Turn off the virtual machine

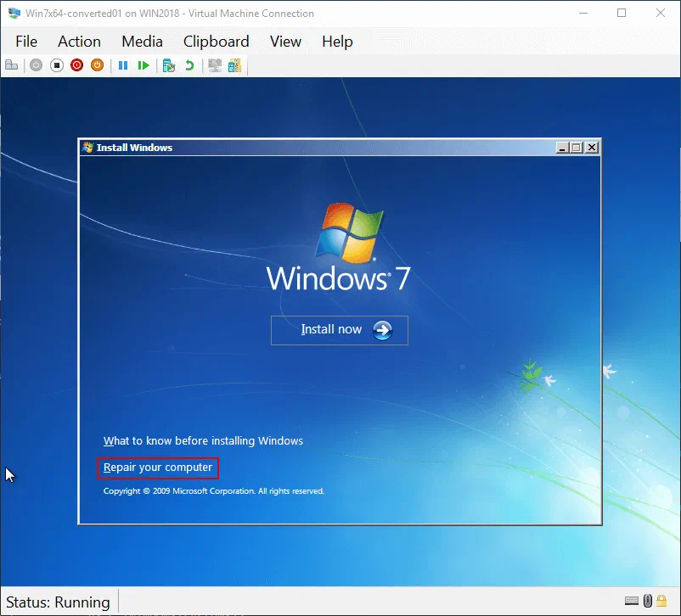[57, 65]
